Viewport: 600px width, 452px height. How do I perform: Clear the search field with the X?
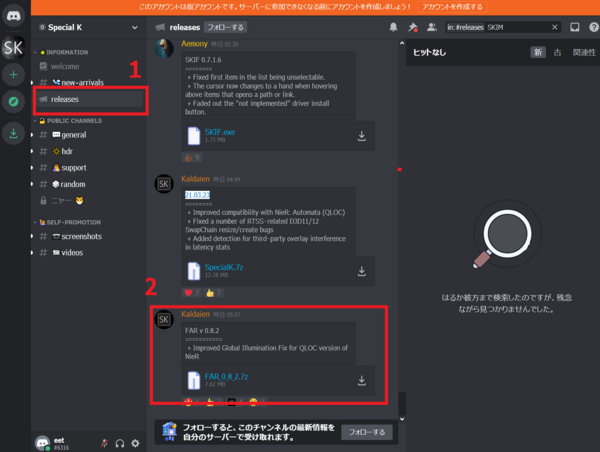[x=552, y=27]
